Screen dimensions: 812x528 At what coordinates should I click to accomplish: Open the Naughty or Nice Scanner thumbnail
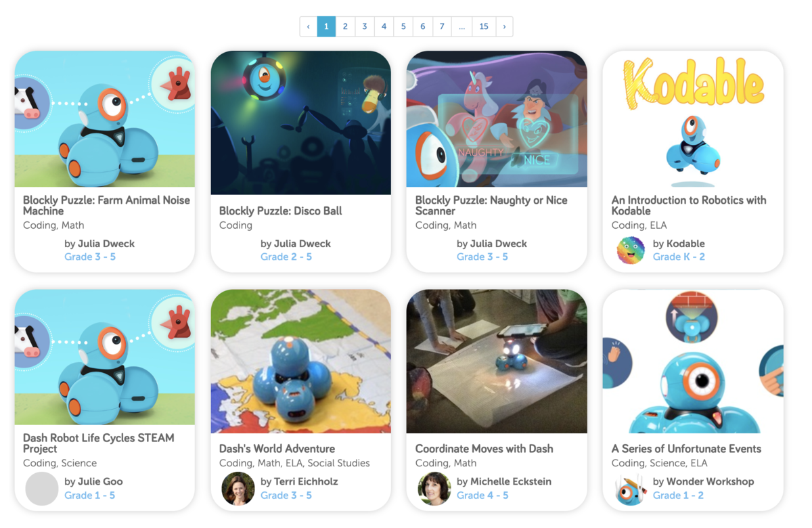click(497, 119)
